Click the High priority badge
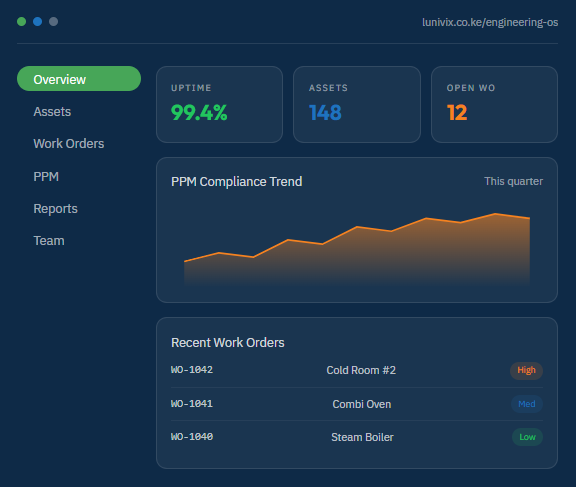The width and height of the screenshot is (576, 487). 526,370
